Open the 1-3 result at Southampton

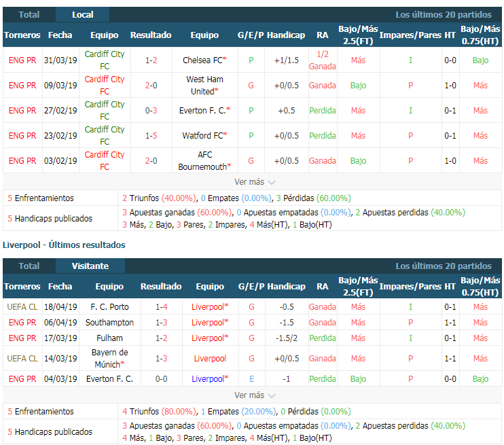[x=162, y=322]
